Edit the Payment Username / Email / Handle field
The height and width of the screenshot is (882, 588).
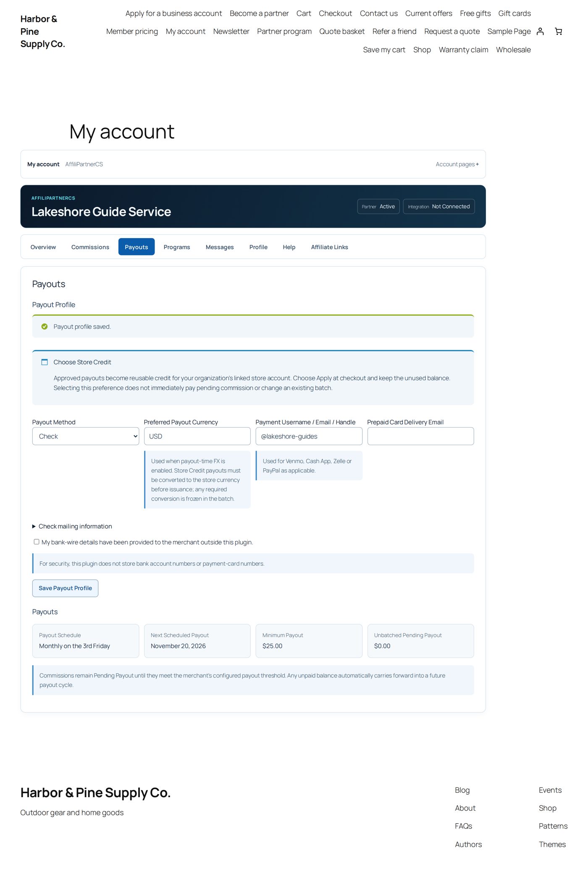(x=309, y=436)
